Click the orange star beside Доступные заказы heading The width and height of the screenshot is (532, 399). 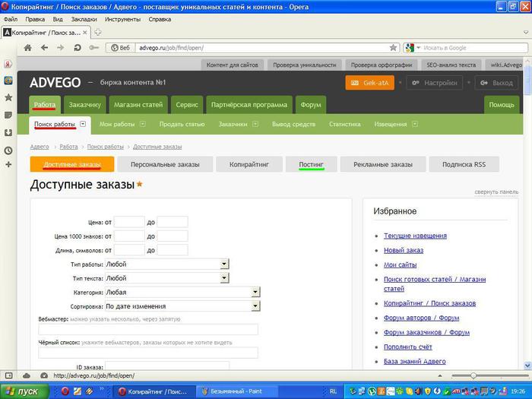click(139, 184)
